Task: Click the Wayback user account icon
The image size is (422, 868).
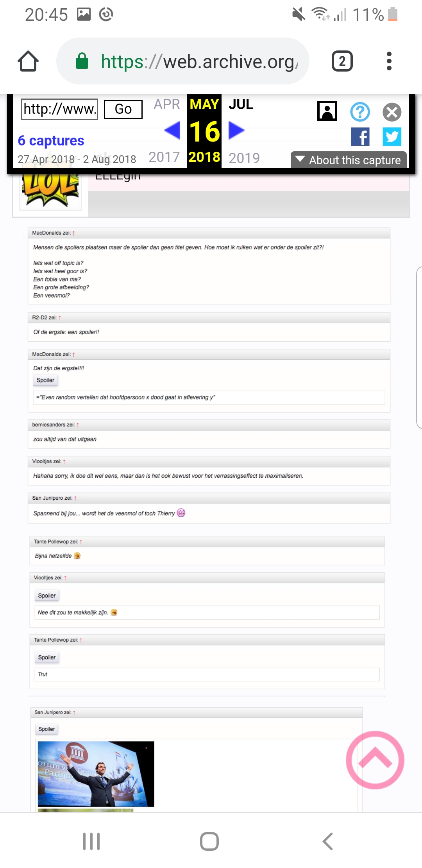Action: (327, 111)
